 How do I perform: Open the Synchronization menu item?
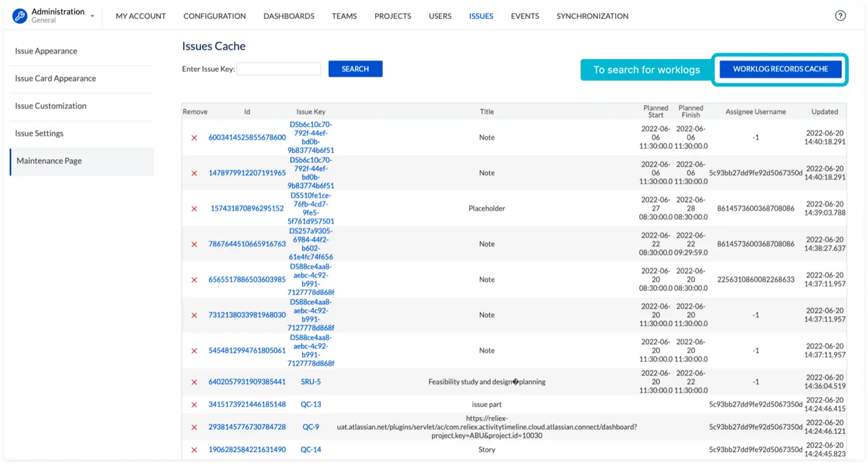pyautogui.click(x=592, y=16)
